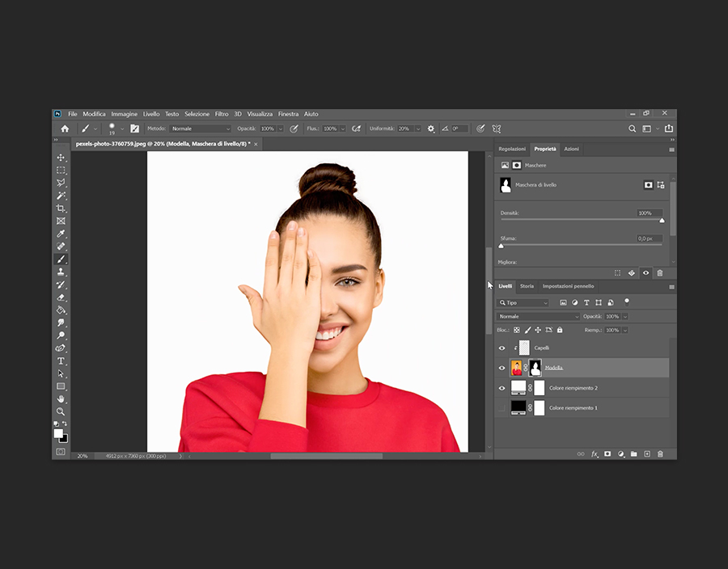The image size is (728, 569).
Task: Select the Dodge tool
Action: tap(61, 335)
